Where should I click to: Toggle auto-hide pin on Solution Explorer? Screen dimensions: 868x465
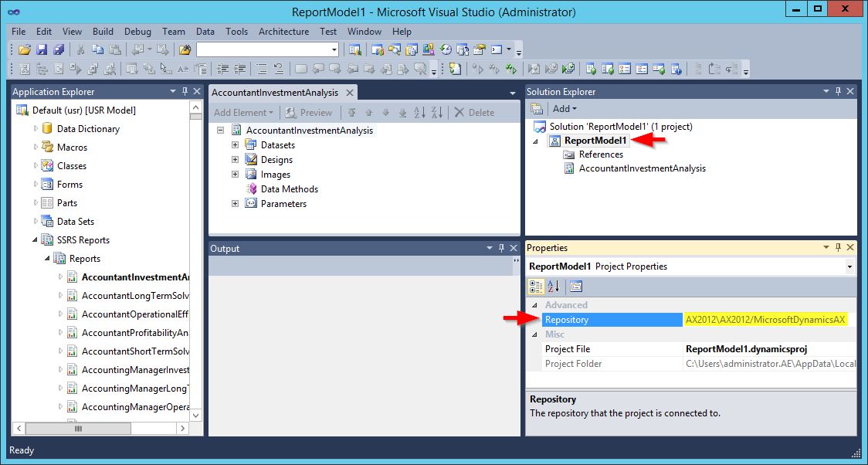(838, 91)
